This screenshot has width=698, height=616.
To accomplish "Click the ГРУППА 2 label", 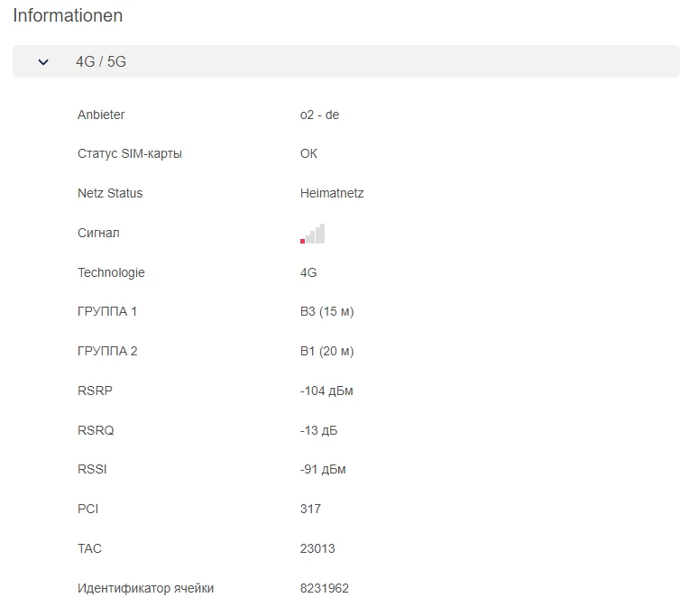I will pyautogui.click(x=107, y=351).
